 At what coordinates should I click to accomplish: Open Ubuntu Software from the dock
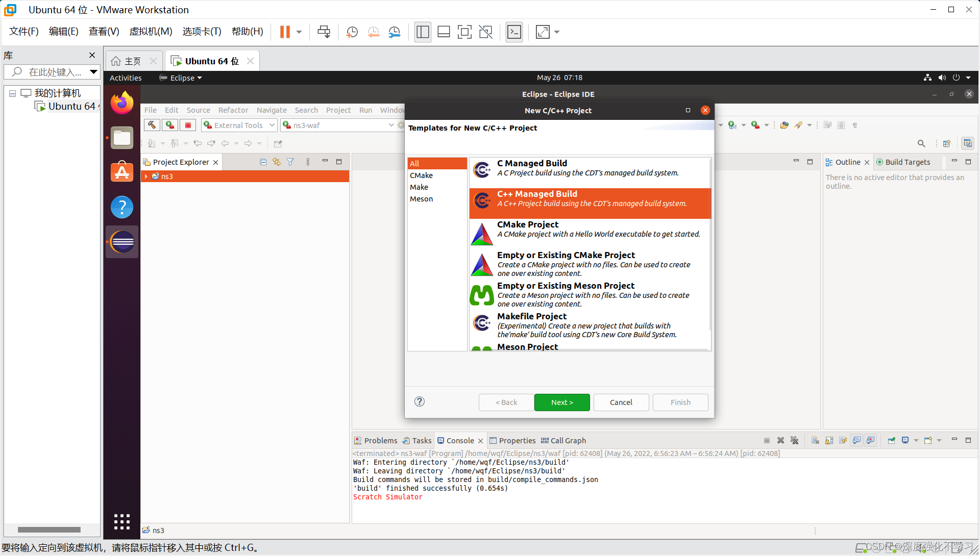(x=122, y=172)
